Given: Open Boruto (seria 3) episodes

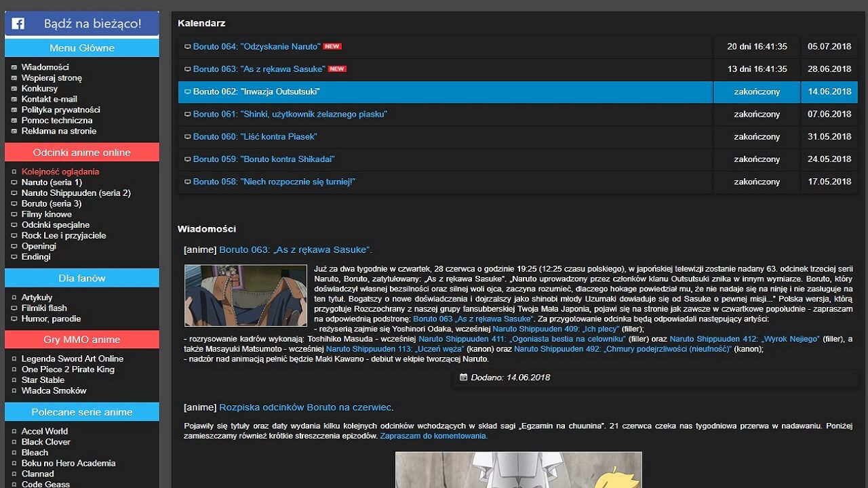Looking at the screenshot, I should 51,203.
